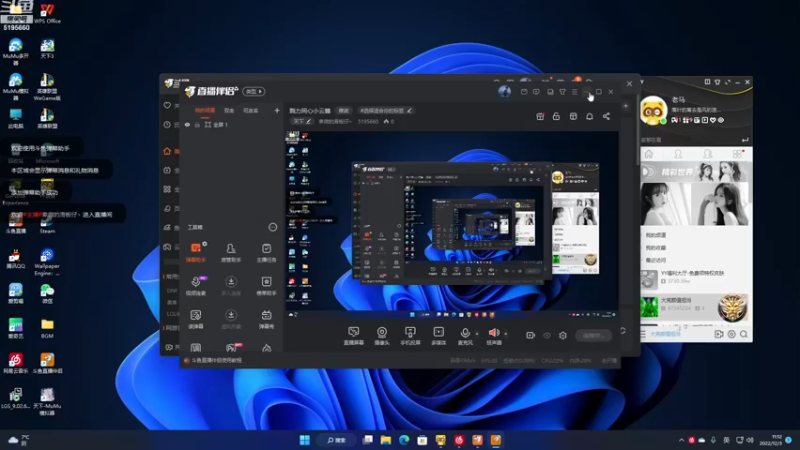Screen dimensions: 800x450
Task: Click the search magnifier in YY window bottom
Action: click(x=744, y=334)
